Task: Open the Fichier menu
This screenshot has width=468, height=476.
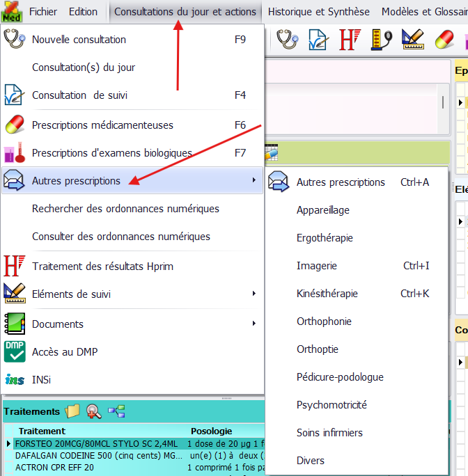Action: 43,12
